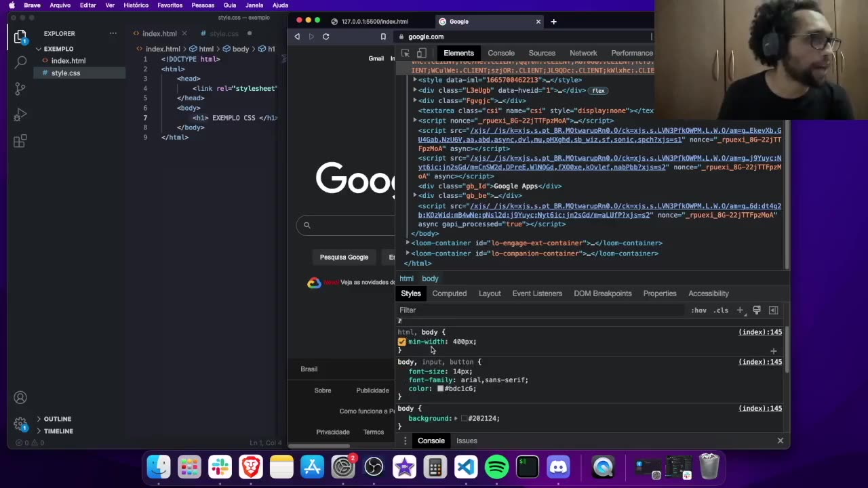Expand the div class gb_be node
The image size is (868, 488).
(x=415, y=195)
